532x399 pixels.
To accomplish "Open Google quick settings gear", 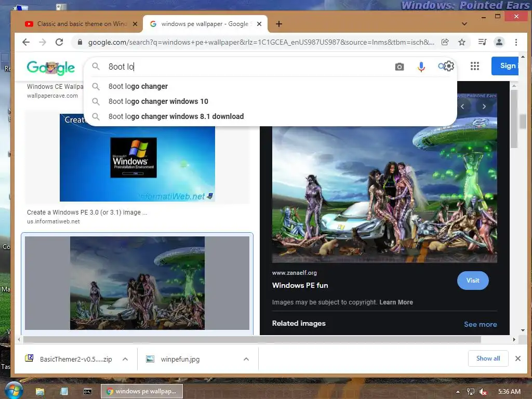I will (x=449, y=66).
